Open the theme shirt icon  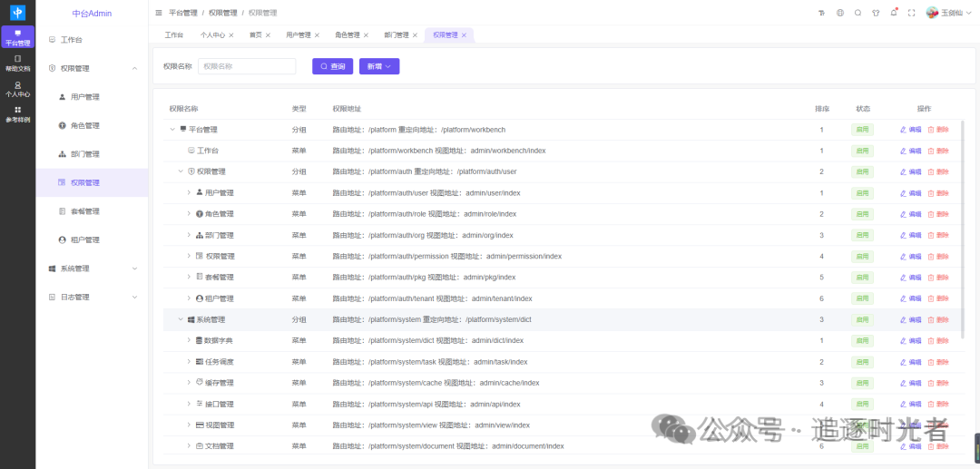point(876,13)
